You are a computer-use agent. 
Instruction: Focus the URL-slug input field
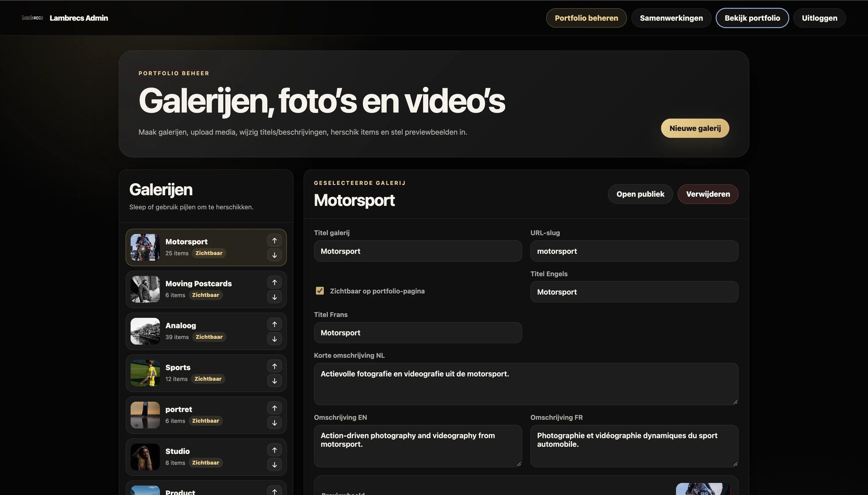click(x=634, y=251)
